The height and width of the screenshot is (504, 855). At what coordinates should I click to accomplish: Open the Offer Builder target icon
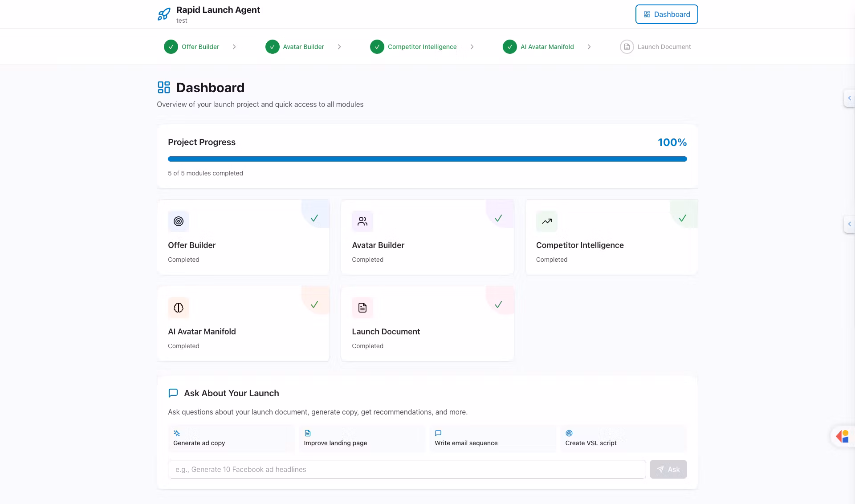point(179,221)
